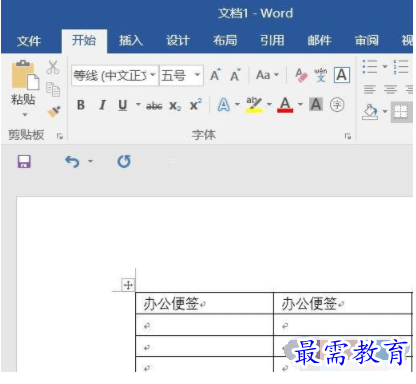Open the Change Case Aa menu
The image size is (416, 384).
[267, 75]
